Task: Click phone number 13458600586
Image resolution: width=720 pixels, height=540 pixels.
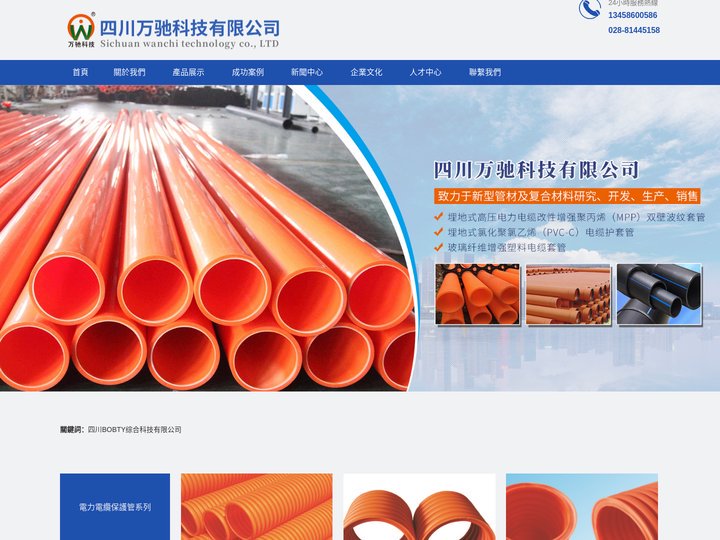Action: pos(633,15)
